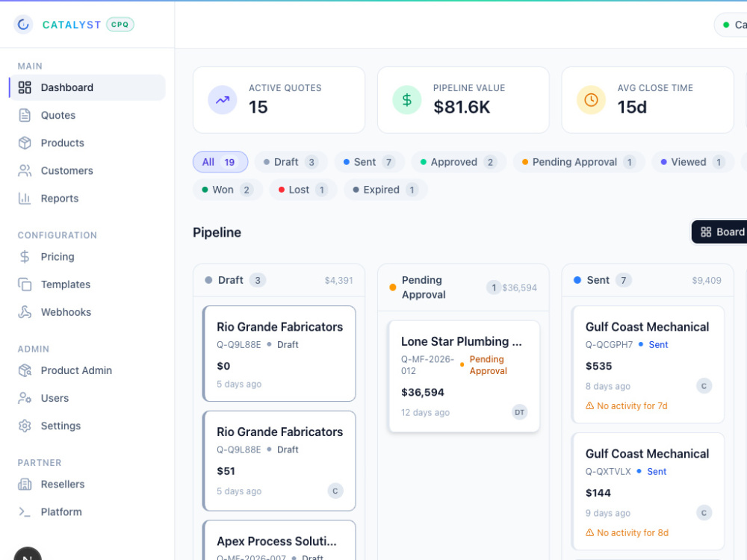The height and width of the screenshot is (560, 747).
Task: Click the Pipeline Value dollar icon
Action: [407, 100]
